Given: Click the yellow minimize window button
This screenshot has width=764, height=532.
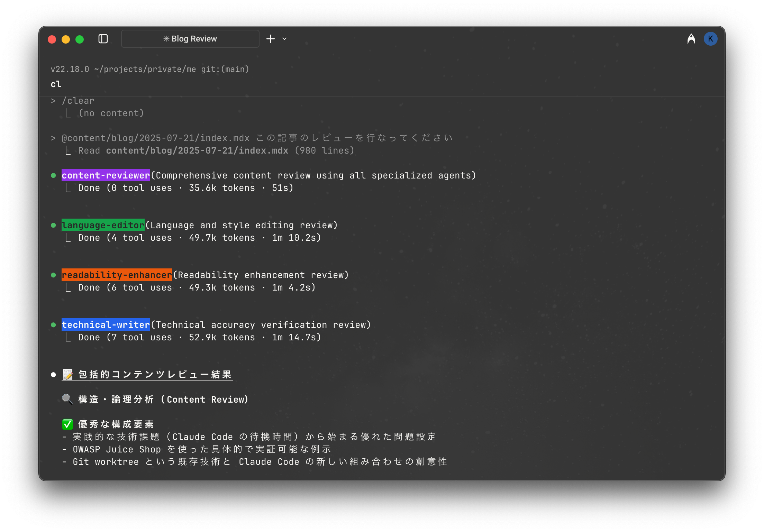Looking at the screenshot, I should 66,39.
